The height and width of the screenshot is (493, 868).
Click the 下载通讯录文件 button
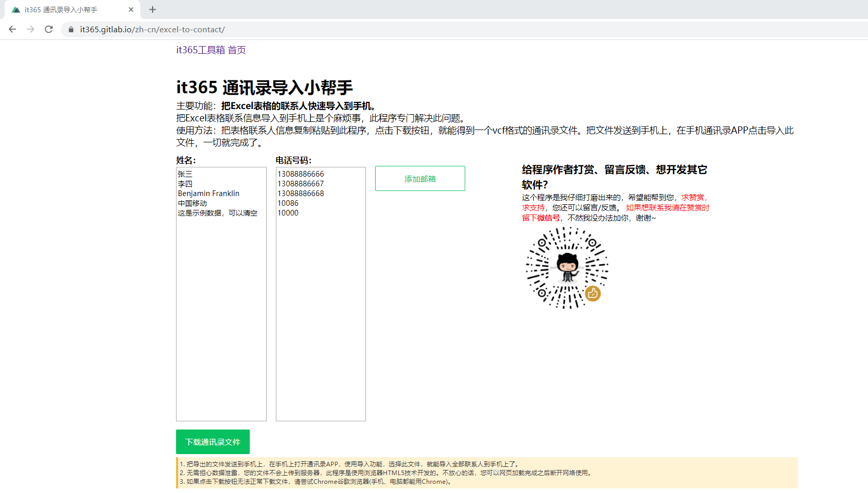pos(213,442)
